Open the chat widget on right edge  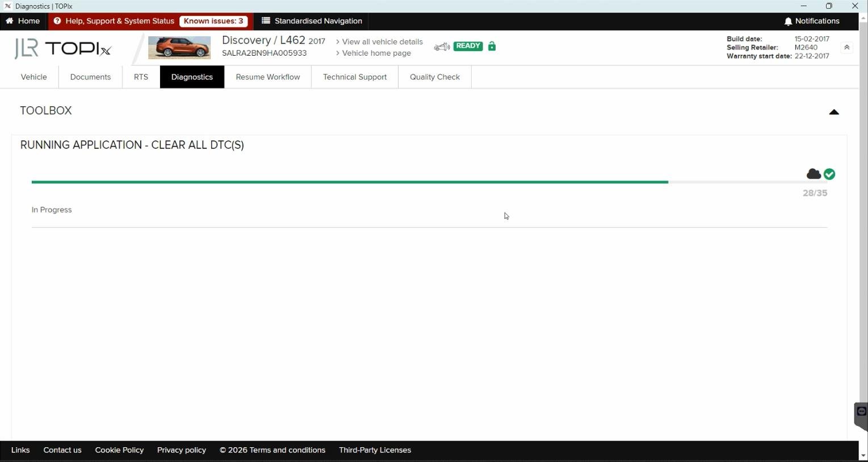861,417
